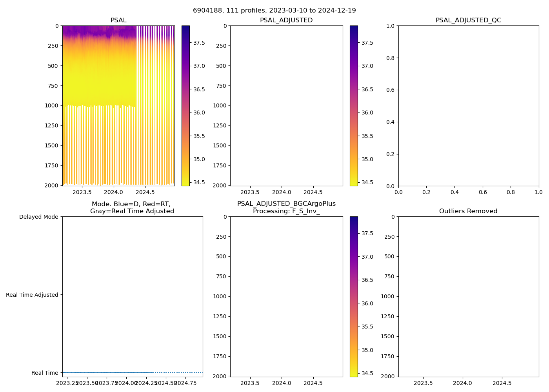Click the PSAL plot colorbar

point(185,106)
